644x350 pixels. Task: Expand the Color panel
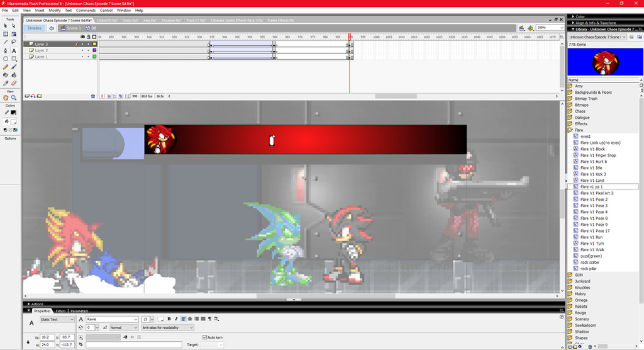pos(574,17)
